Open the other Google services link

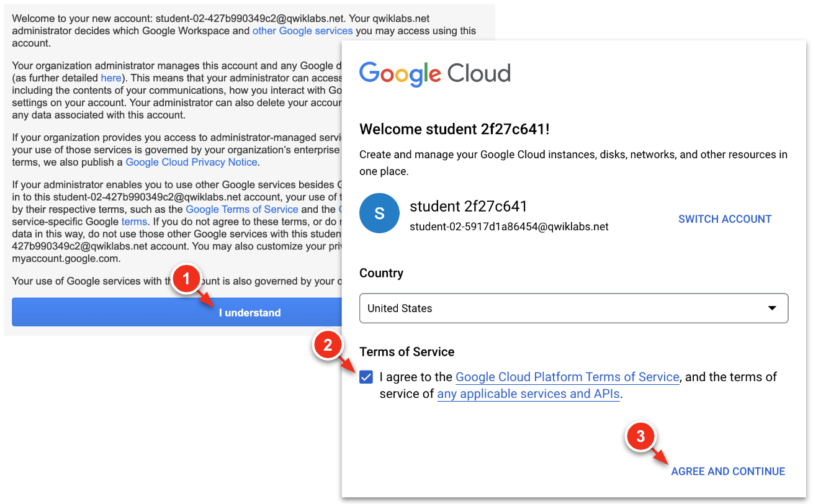[x=302, y=30]
